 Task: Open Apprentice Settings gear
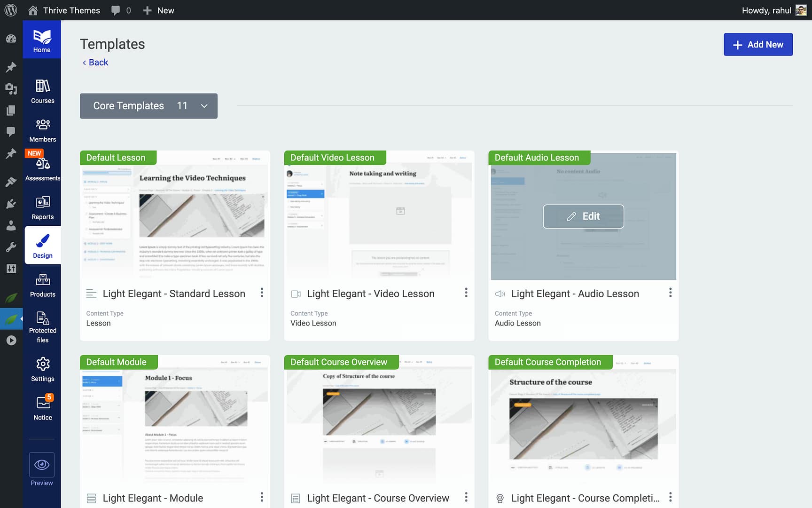[42, 369]
